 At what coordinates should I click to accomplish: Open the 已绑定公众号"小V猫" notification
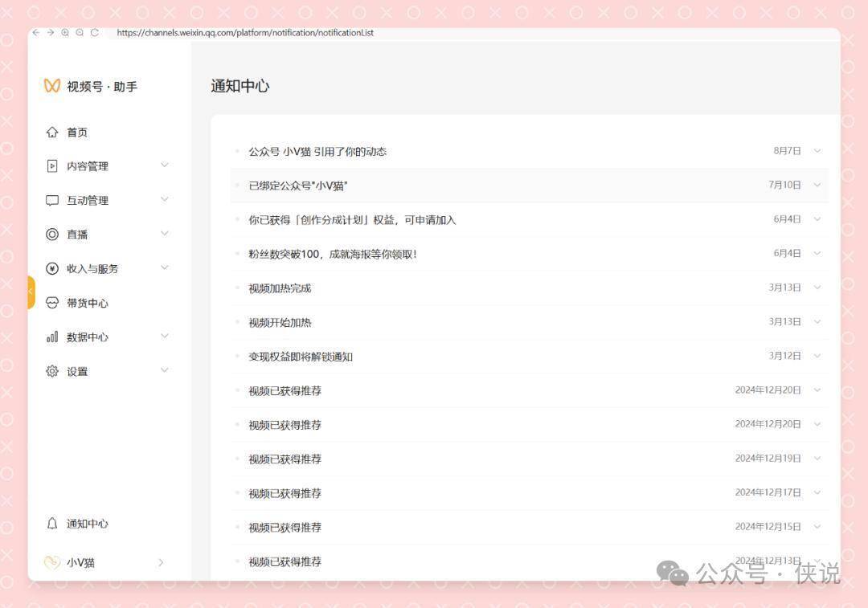click(x=298, y=186)
